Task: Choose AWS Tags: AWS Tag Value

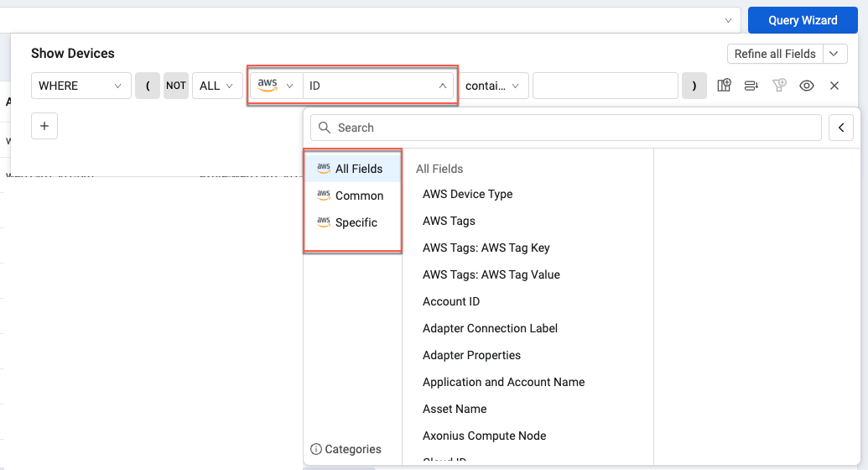Action: pyautogui.click(x=491, y=274)
